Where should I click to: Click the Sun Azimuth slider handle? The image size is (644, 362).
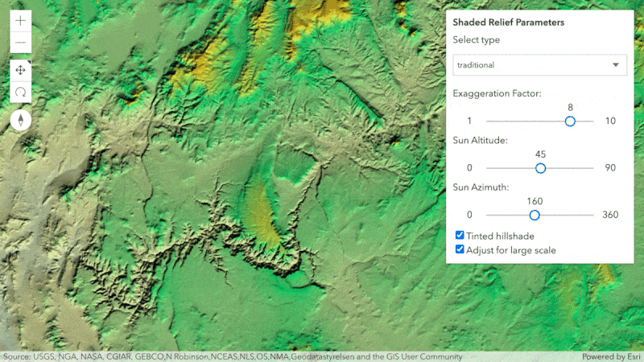click(535, 215)
